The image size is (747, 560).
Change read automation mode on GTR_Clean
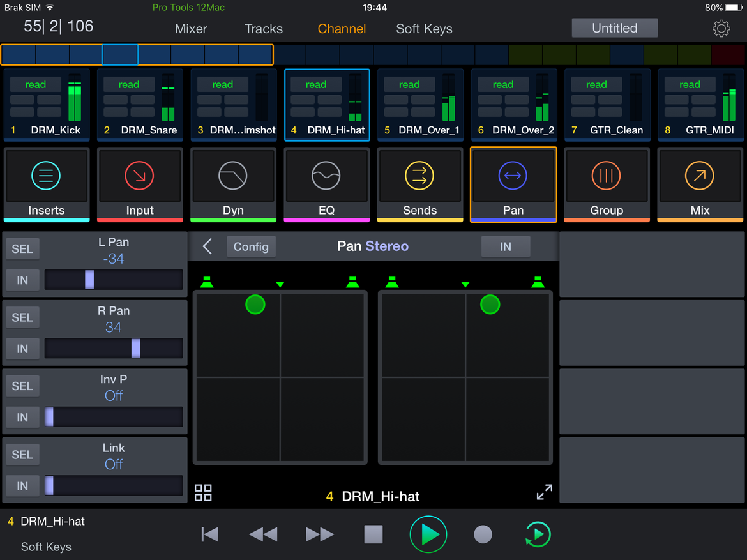coord(596,85)
